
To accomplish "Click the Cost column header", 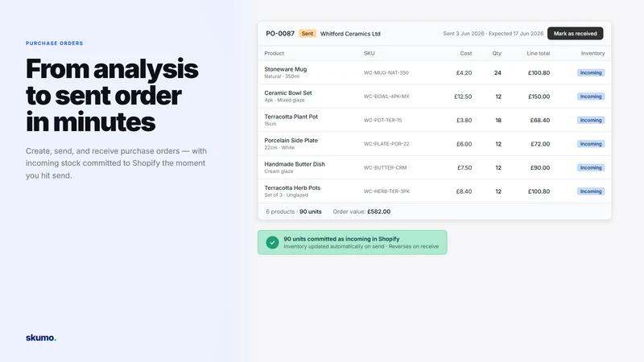I will 466,53.
